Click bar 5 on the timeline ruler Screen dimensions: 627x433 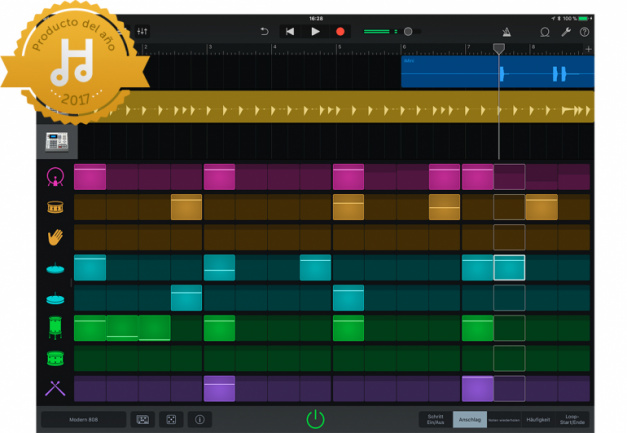[x=339, y=48]
